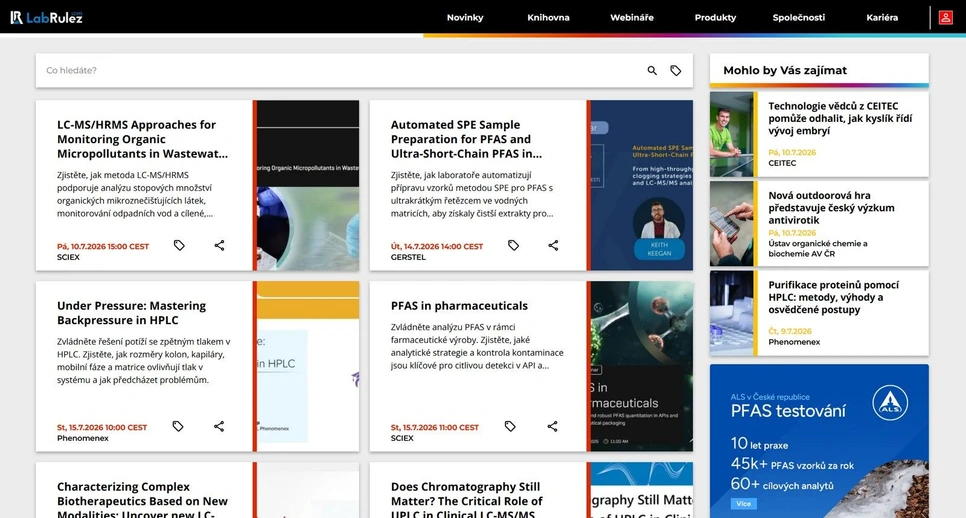Image resolution: width=966 pixels, height=518 pixels.
Task: Share the LC-MS/HRMS Approaches webinar
Action: [219, 245]
